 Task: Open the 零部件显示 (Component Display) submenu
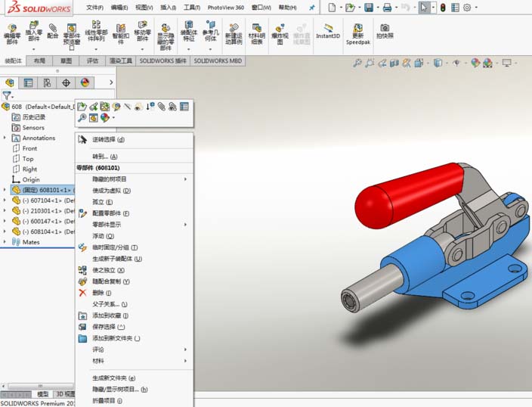(107, 225)
